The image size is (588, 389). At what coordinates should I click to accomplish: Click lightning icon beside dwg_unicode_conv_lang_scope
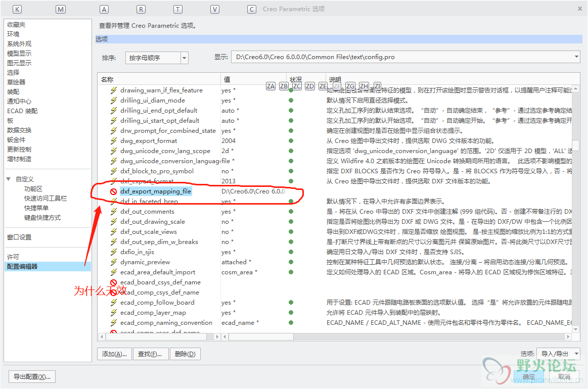114,151
